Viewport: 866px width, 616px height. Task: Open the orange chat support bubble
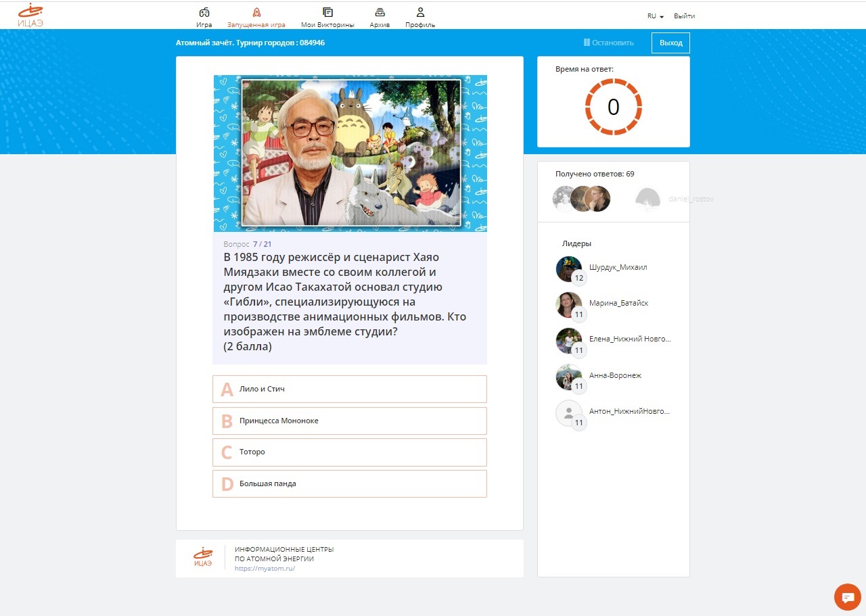click(848, 596)
